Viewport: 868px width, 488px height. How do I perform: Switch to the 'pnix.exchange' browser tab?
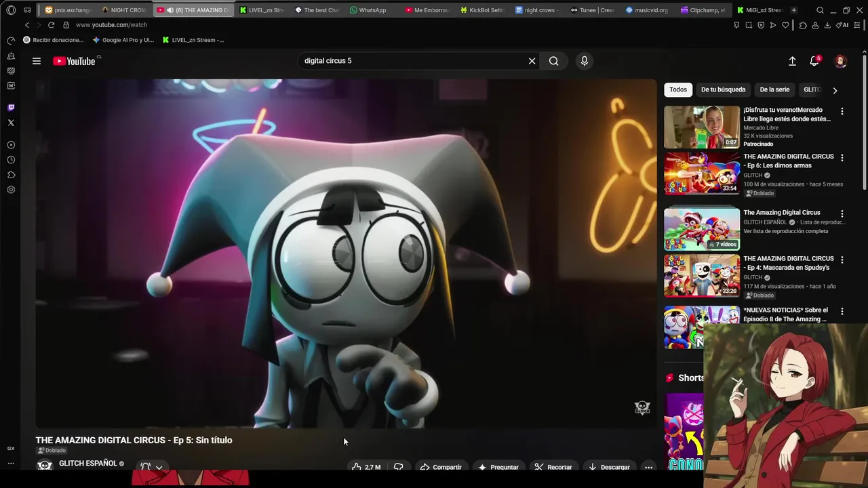point(68,10)
